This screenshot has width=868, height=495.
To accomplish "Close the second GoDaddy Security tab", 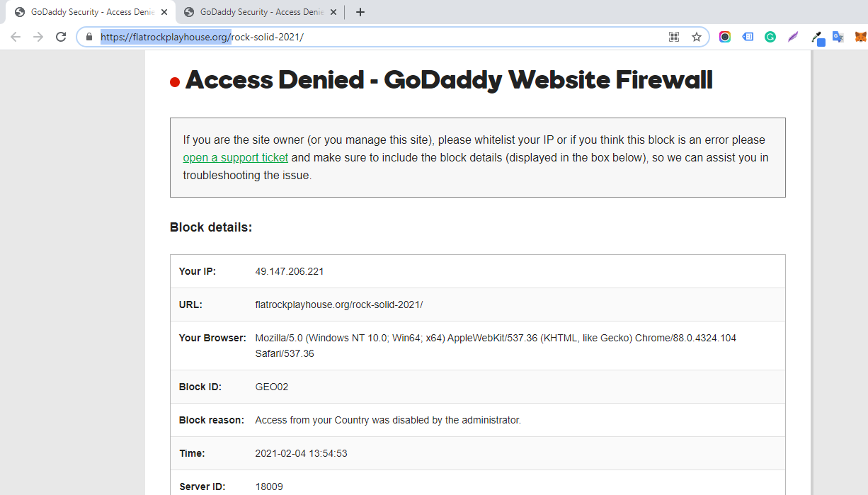I will point(333,12).
